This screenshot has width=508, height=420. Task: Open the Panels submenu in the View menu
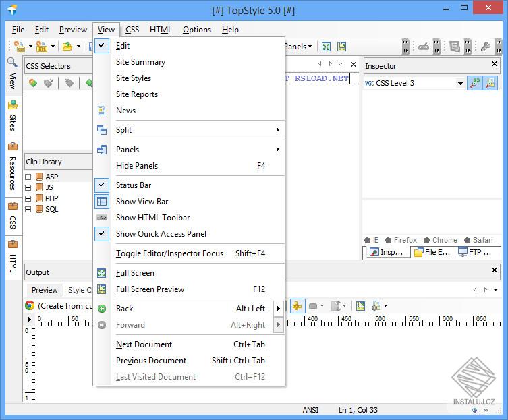click(x=189, y=150)
